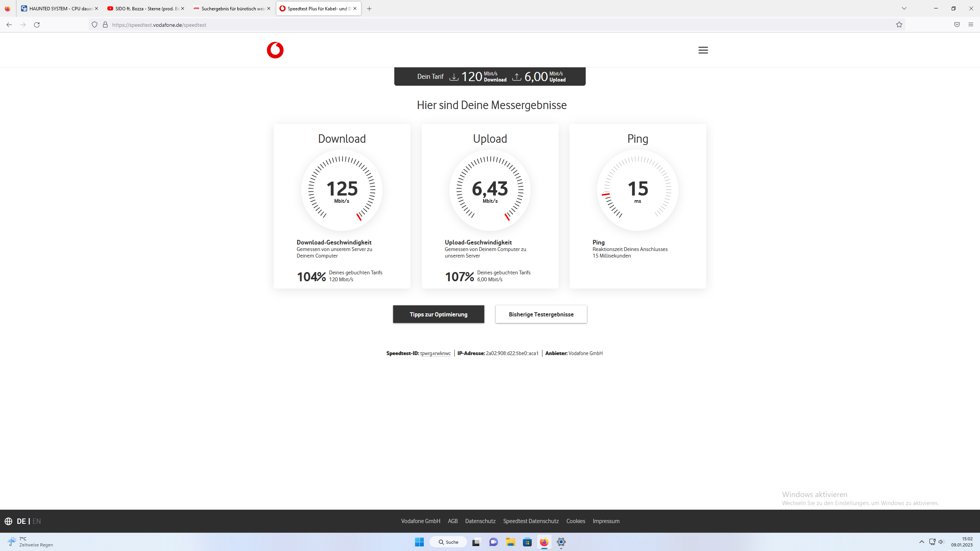This screenshot has height=551, width=980.
Task: Switch page language to EN
Action: click(37, 521)
